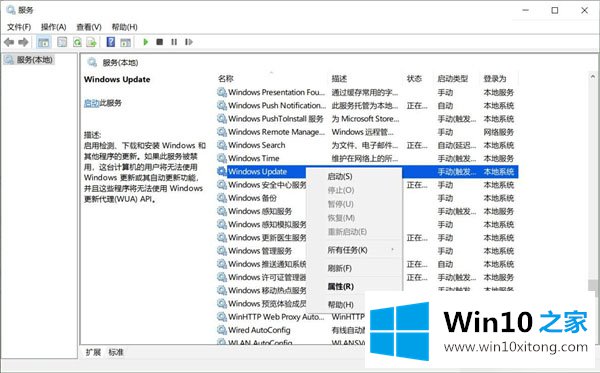Select the Windows 备份 service name
Viewport: 600px width, 373px height.
[252, 198]
